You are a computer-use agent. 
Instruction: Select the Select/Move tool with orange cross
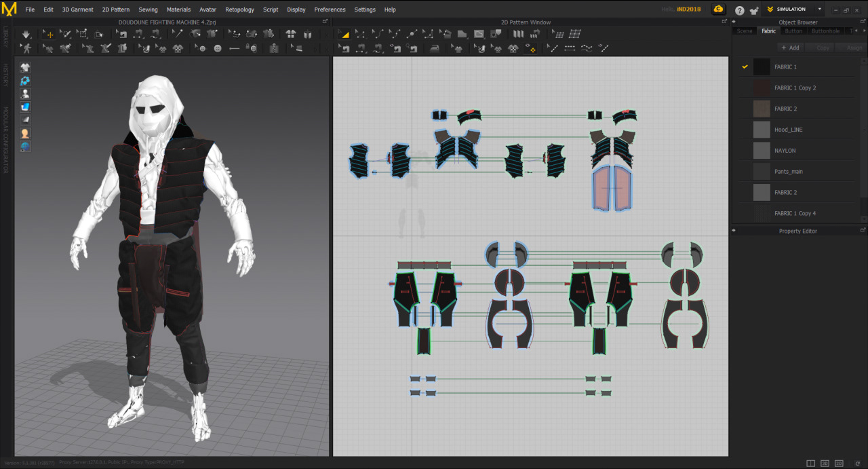point(48,34)
